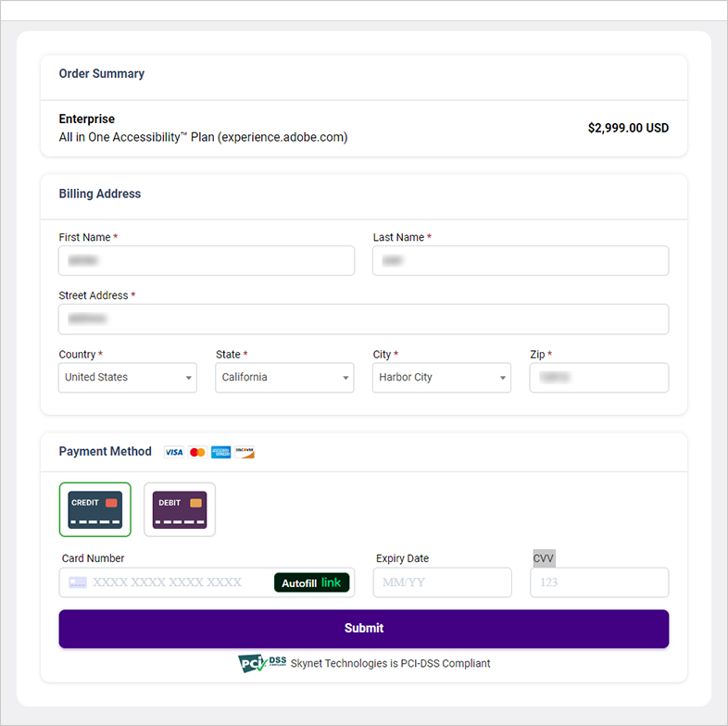Focus the First Name input field
Image resolution: width=728 pixels, height=726 pixels.
(x=207, y=261)
